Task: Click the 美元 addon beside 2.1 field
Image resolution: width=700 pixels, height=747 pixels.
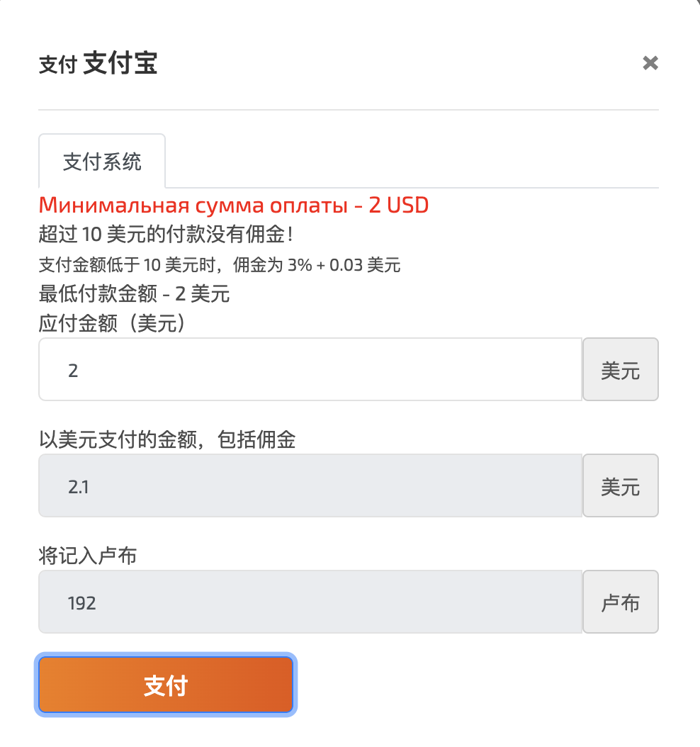Action: pyautogui.click(x=620, y=485)
